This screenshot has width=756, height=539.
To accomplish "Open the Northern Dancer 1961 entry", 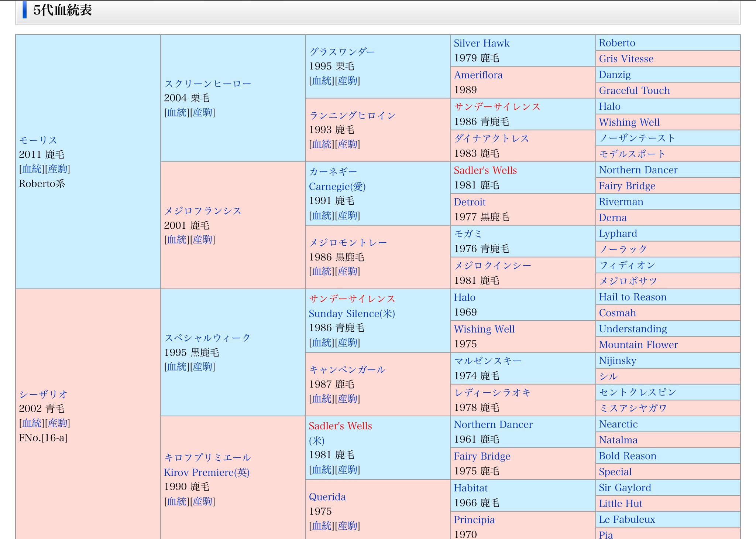I will (x=493, y=425).
